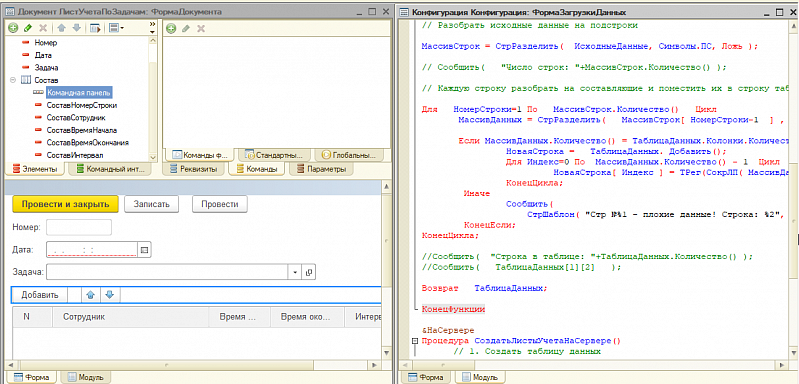
Task: Click pencil Edit icon in commands panel toolbar
Action: [x=186, y=29]
